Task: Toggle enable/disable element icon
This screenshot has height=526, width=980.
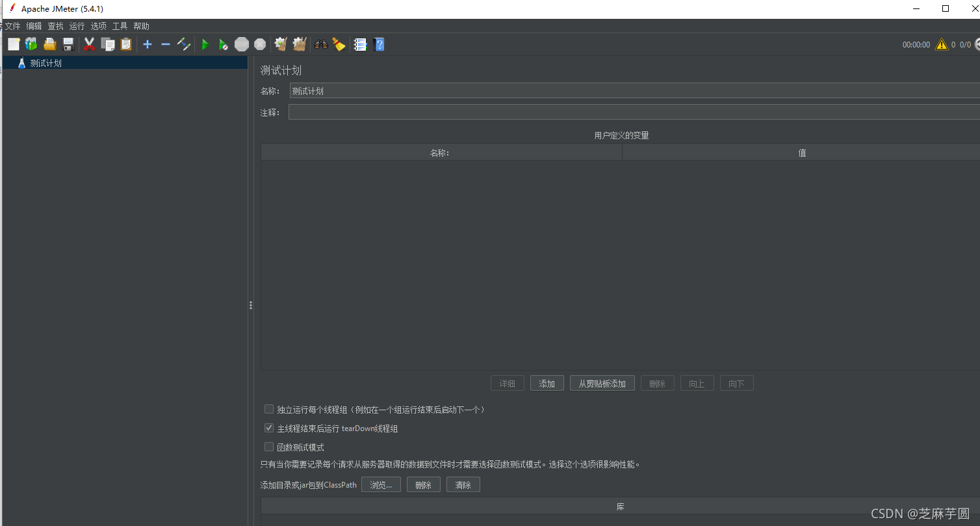Action: click(184, 44)
